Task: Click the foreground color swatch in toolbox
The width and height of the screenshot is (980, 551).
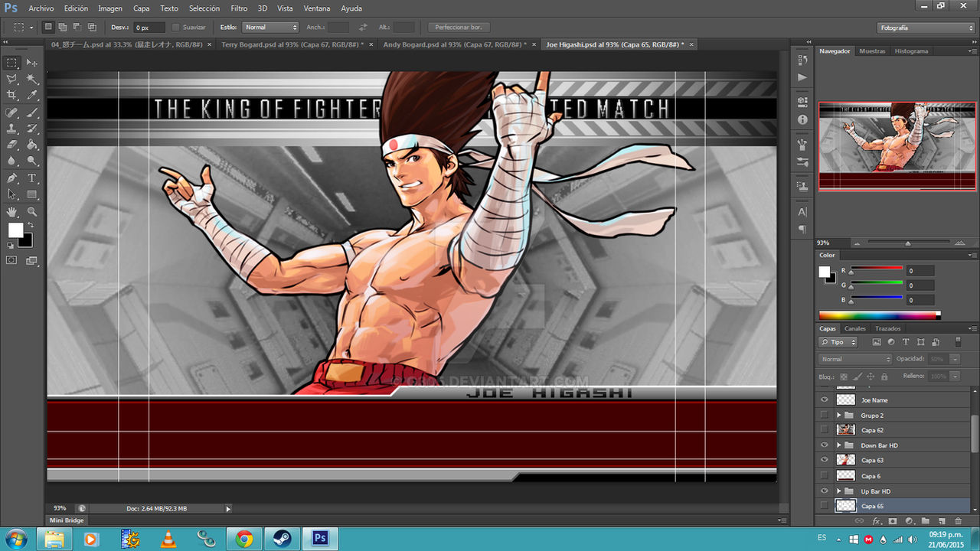Action: pyautogui.click(x=15, y=230)
